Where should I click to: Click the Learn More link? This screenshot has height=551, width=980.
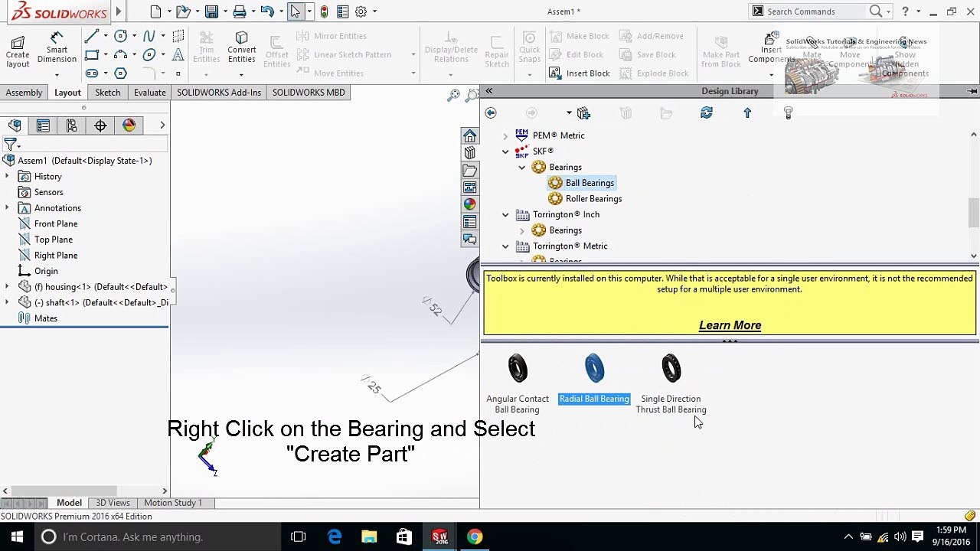click(x=730, y=325)
